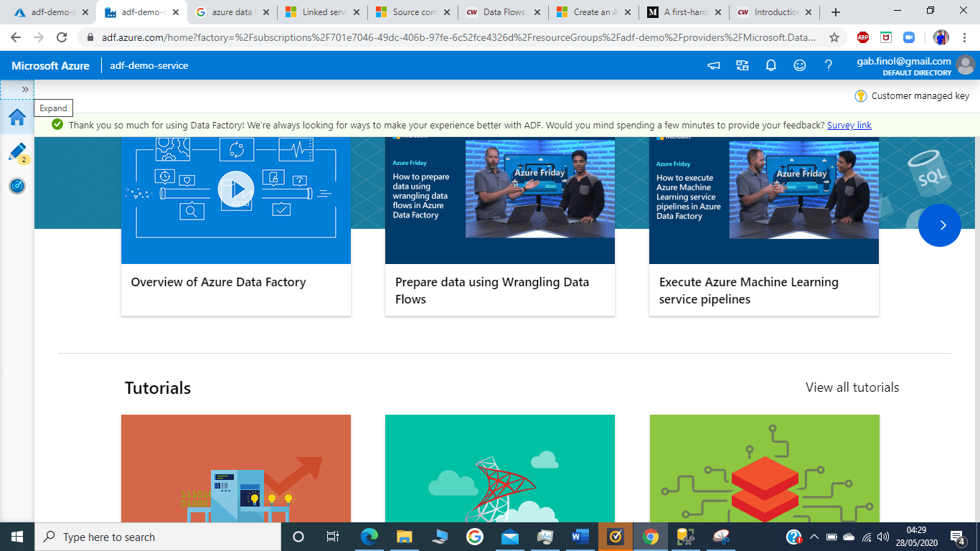
Task: Click the Customer managed key icon
Action: tap(861, 96)
